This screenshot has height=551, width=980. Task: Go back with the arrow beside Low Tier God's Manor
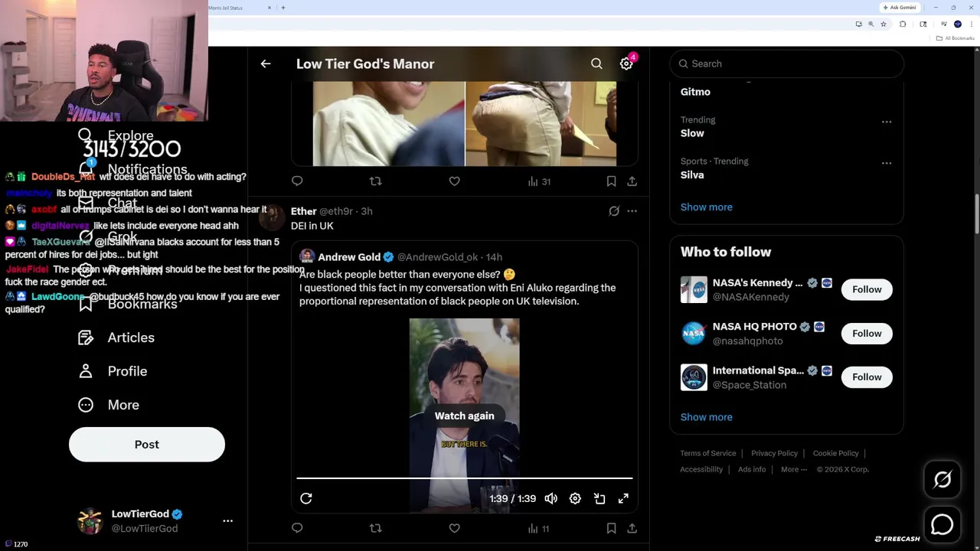tap(266, 64)
